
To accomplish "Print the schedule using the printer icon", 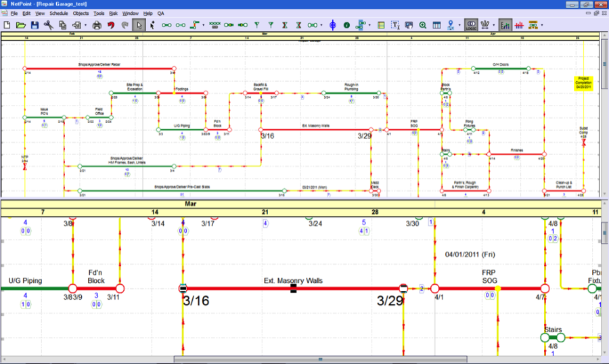I will (x=97, y=25).
